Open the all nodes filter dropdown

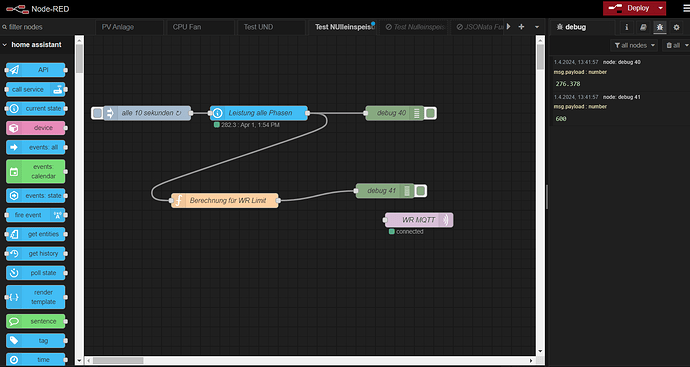(634, 45)
